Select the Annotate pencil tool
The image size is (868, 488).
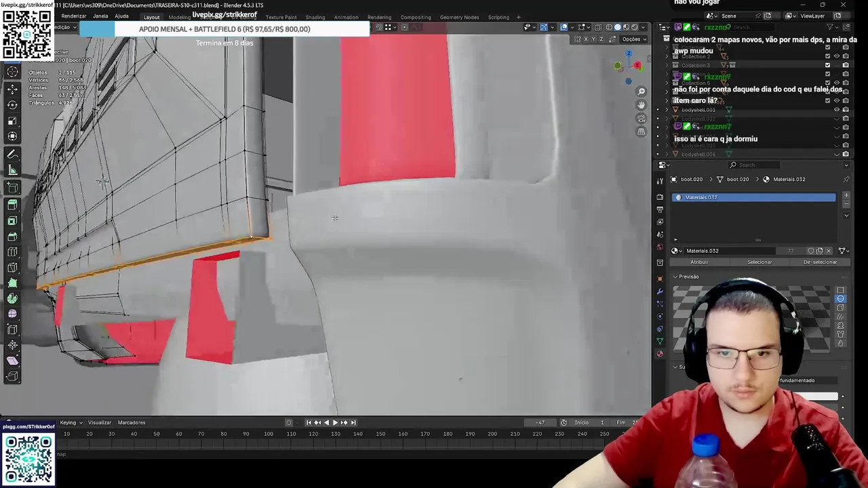[12, 155]
